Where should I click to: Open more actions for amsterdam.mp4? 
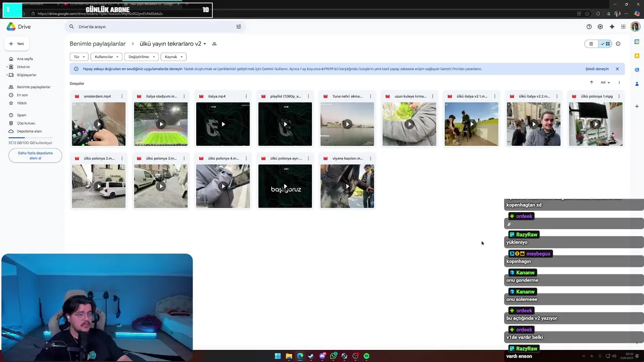point(122,96)
